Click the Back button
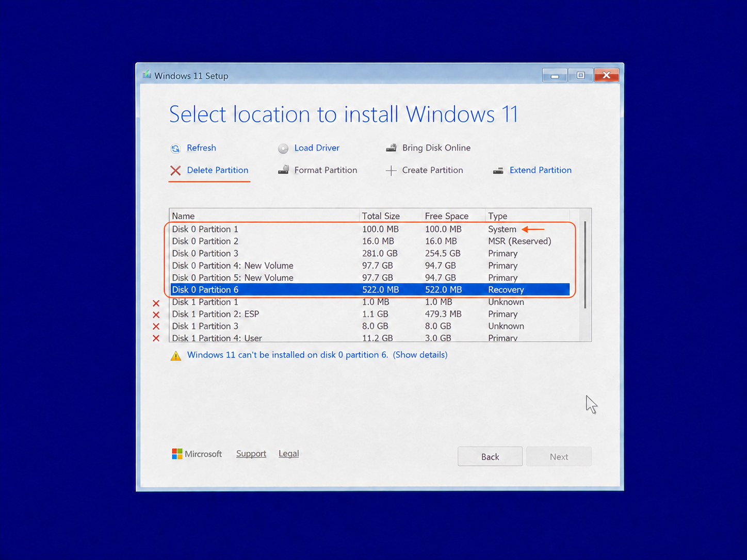 [x=490, y=457]
